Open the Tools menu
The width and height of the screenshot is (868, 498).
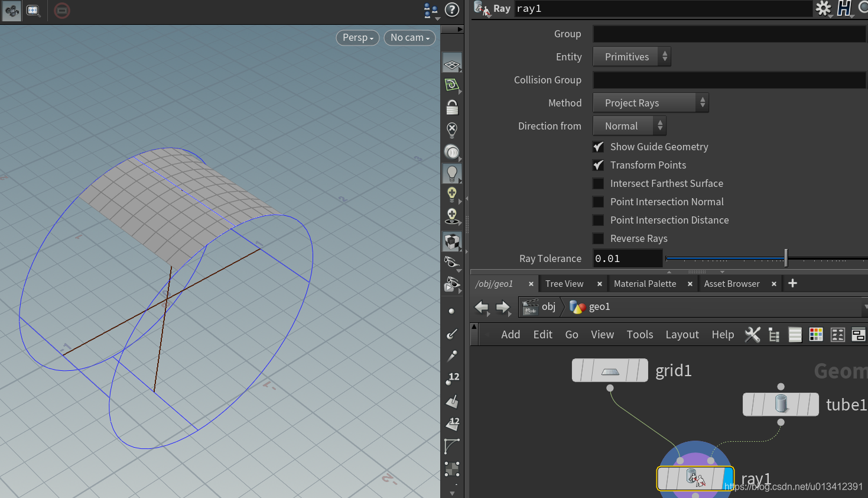(x=640, y=335)
